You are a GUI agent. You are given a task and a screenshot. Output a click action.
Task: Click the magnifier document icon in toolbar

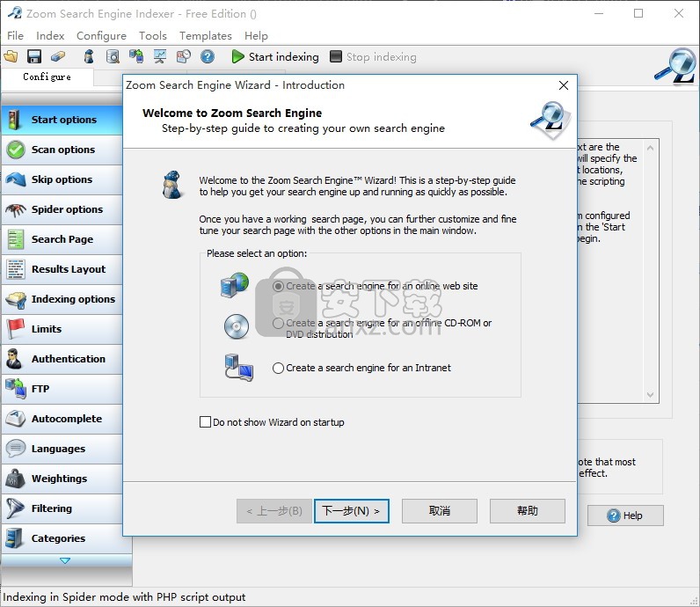(113, 56)
